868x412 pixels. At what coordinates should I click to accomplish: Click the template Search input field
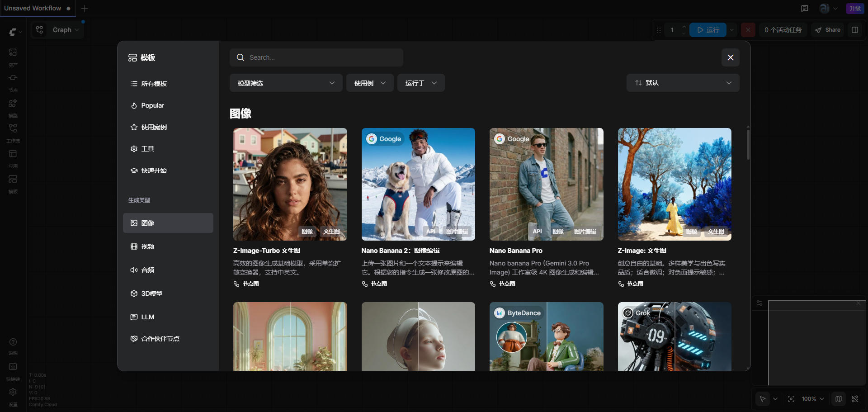tap(316, 58)
